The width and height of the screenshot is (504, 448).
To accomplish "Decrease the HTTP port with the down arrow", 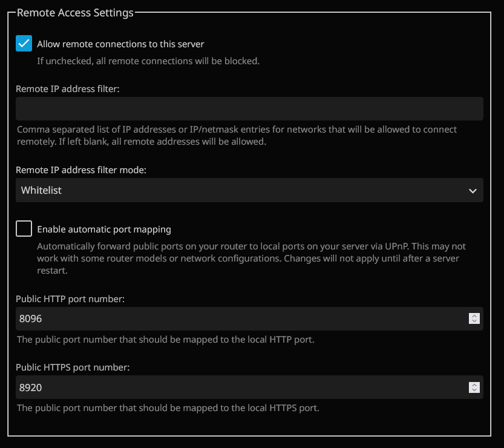I will tap(474, 321).
